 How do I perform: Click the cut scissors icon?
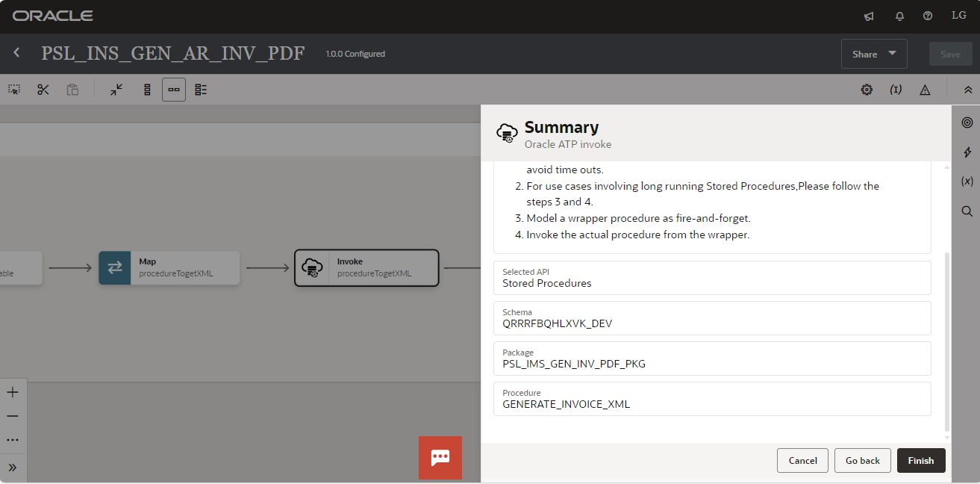43,90
